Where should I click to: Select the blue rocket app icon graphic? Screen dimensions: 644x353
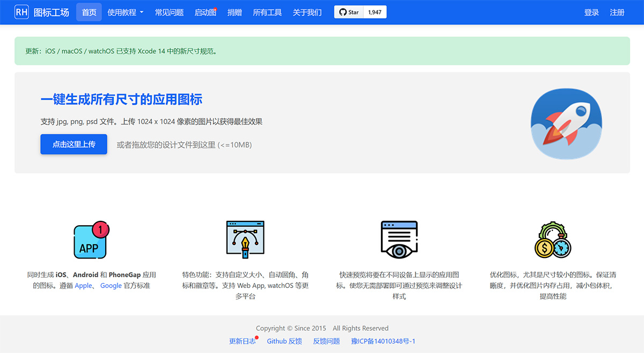[566, 124]
